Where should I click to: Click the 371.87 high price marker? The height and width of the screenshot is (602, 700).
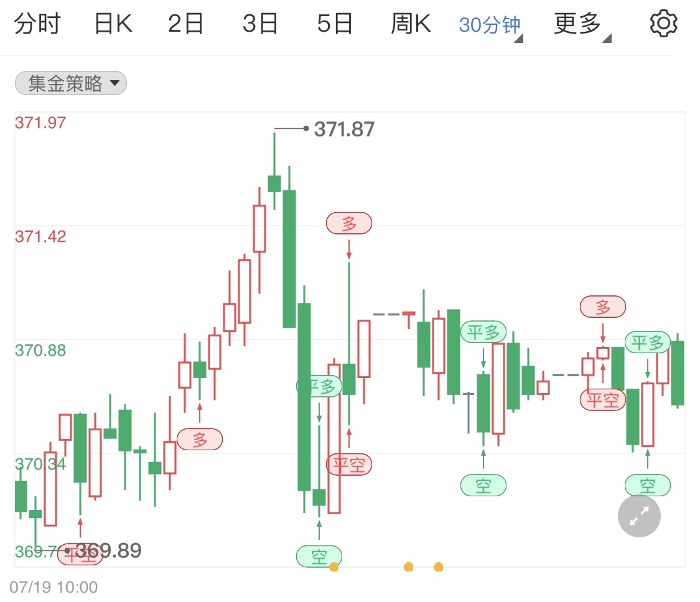(344, 129)
